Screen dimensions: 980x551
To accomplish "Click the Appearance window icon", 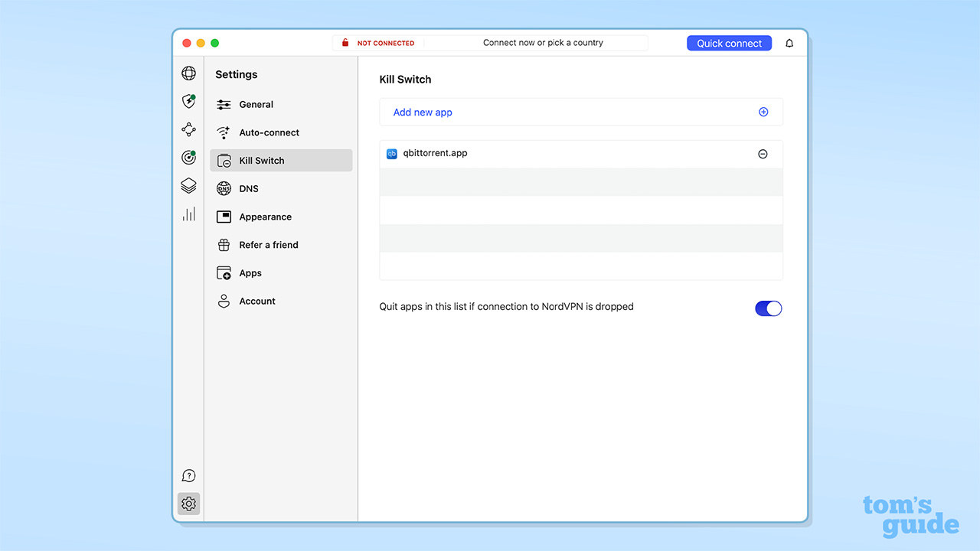I will (x=224, y=217).
